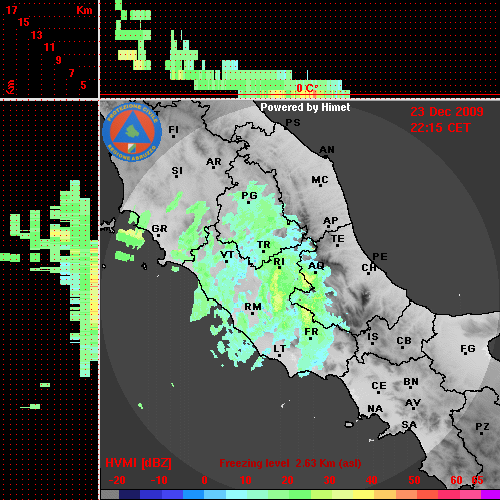Image resolution: width=500 pixels, height=500 pixels.
Task: Select the MC city marker
Action: click(320, 185)
